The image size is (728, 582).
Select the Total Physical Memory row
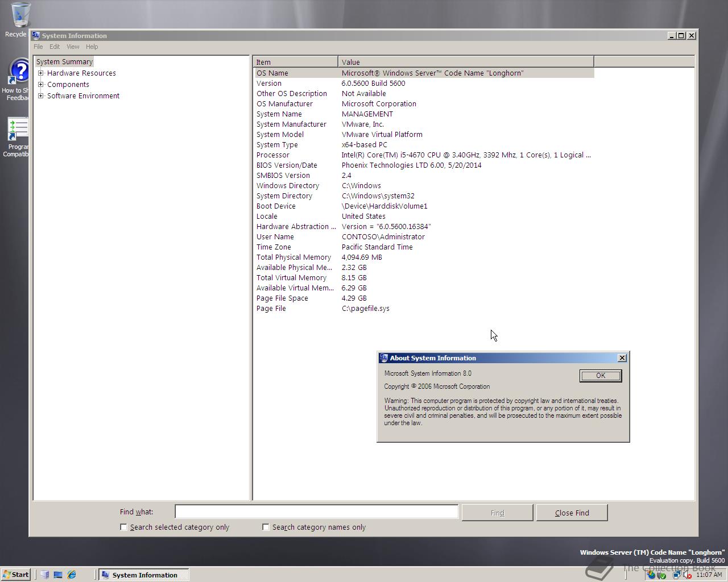coord(424,257)
